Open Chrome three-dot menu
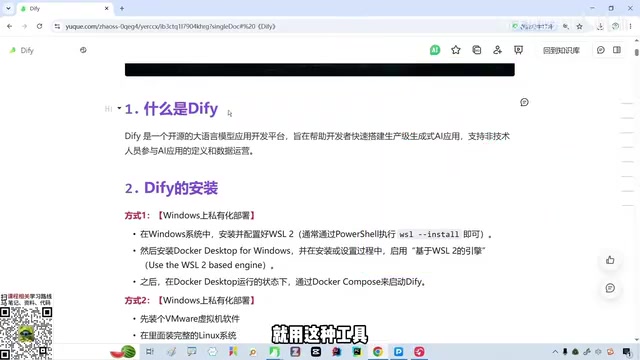 (630, 26)
